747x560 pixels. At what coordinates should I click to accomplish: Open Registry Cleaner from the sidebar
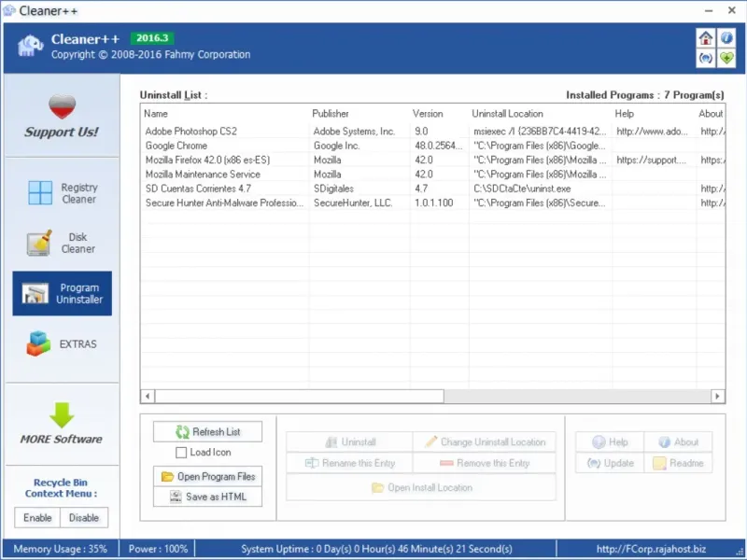63,193
